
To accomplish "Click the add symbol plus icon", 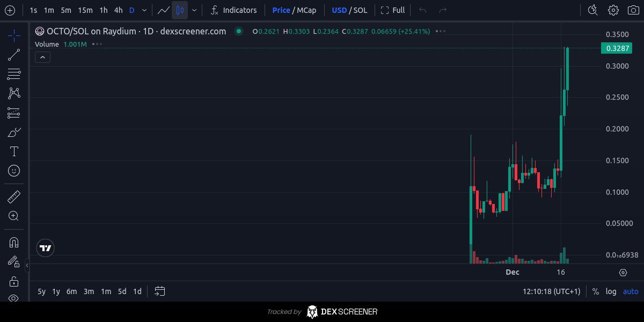I will click(x=10, y=10).
